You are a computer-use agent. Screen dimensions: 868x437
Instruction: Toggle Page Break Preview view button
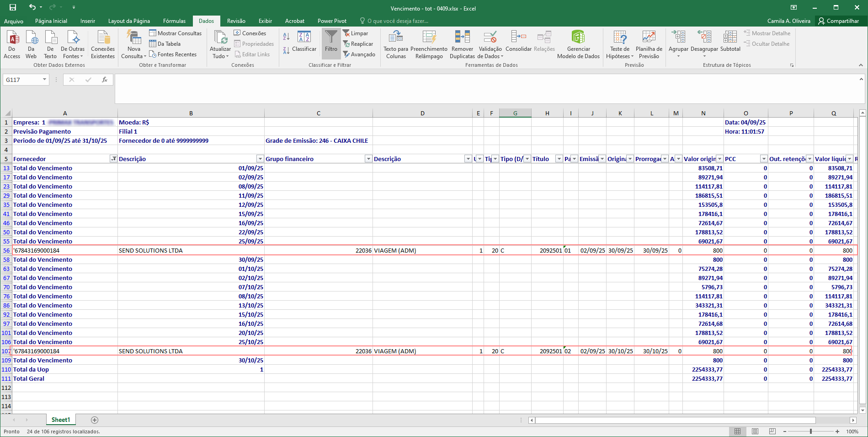point(772,432)
